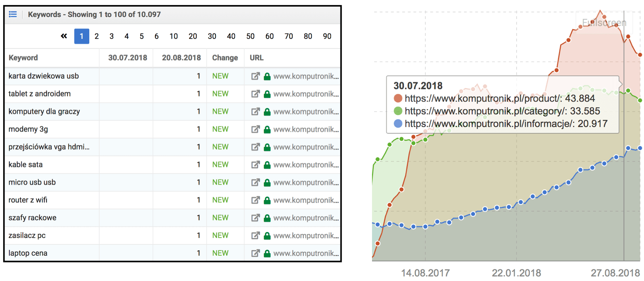This screenshot has width=644, height=281.
Task: Jump to page 70 of keywords
Action: [289, 36]
